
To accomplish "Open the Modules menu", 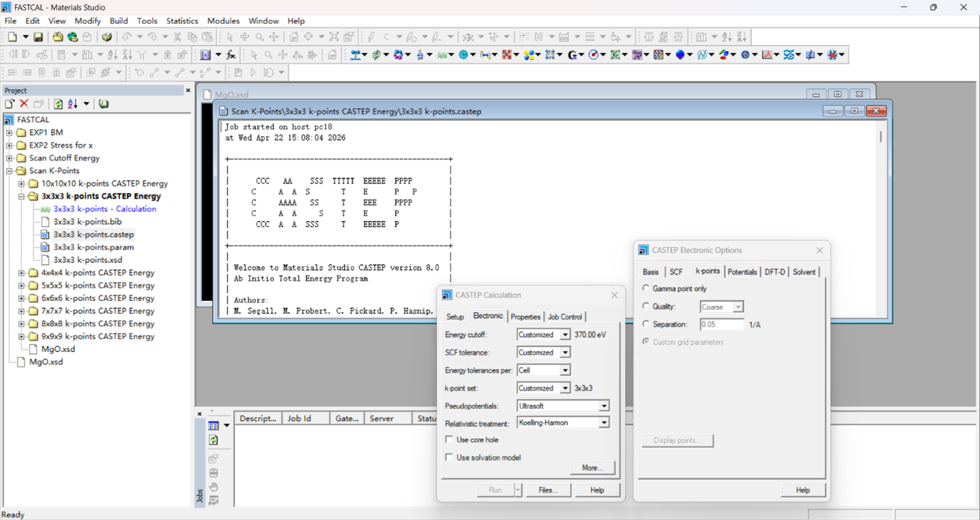I will point(223,21).
